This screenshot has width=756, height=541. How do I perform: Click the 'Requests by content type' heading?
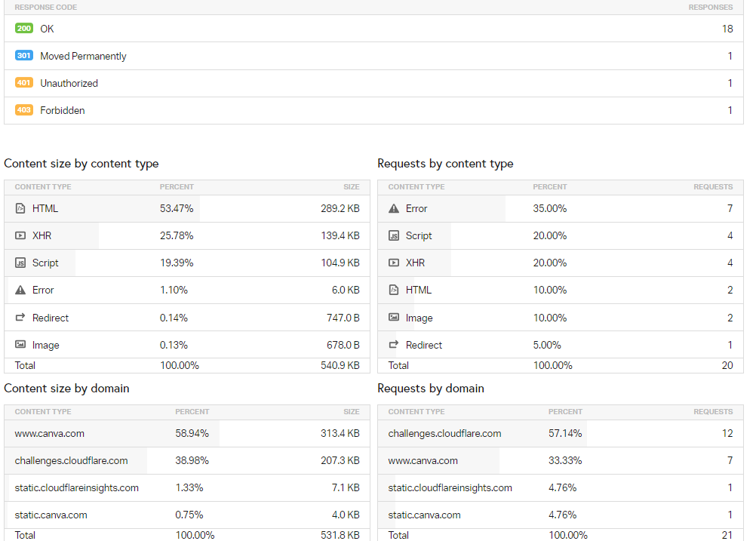point(445,164)
